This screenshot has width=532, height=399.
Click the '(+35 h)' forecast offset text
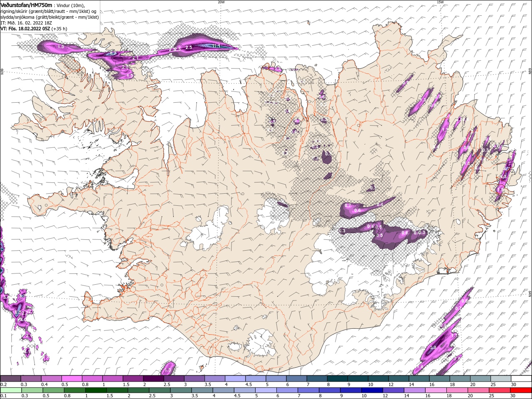[x=60, y=29]
